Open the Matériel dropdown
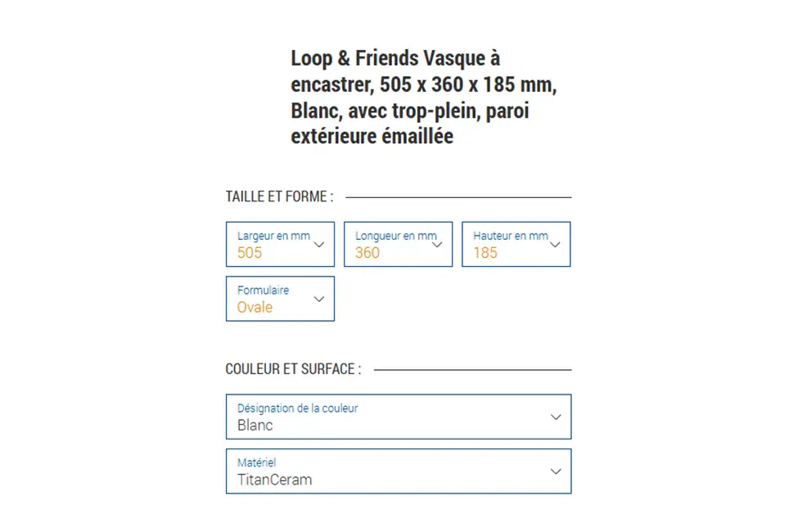This screenshot has width=802, height=532. (x=399, y=471)
